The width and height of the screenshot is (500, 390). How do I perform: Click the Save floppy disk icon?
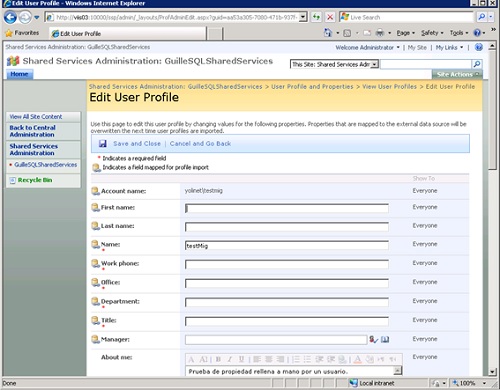coord(103,144)
